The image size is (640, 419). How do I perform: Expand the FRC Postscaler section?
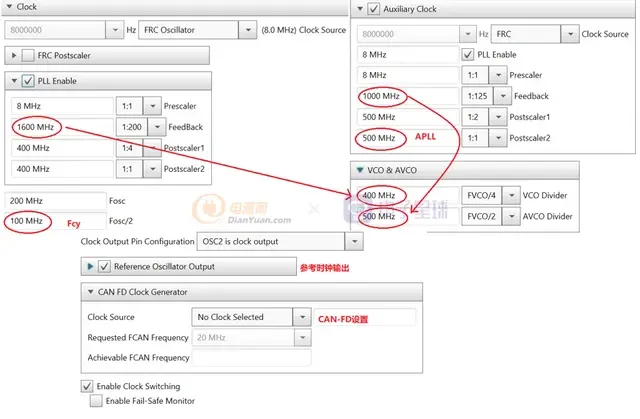13,55
